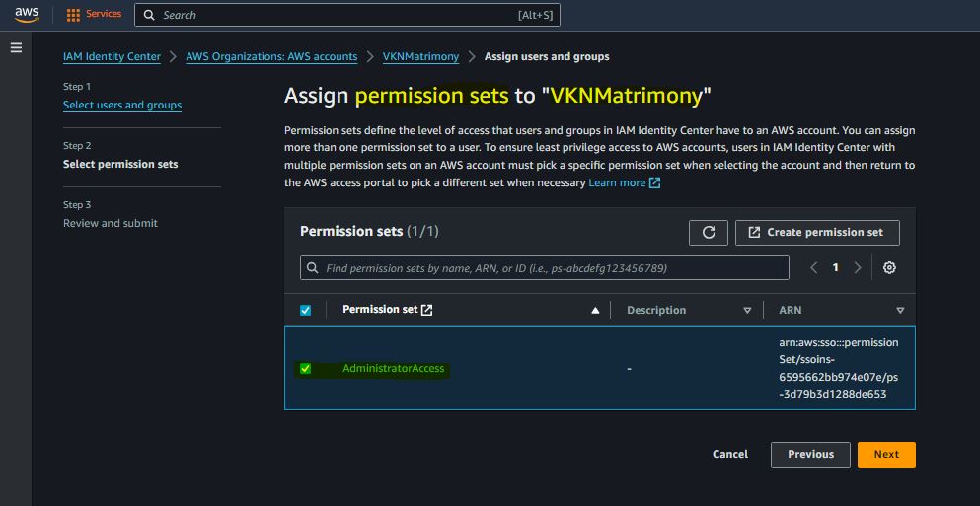Go to next page arrow in pagination
Image resolution: width=980 pixels, height=506 pixels.
(x=858, y=268)
